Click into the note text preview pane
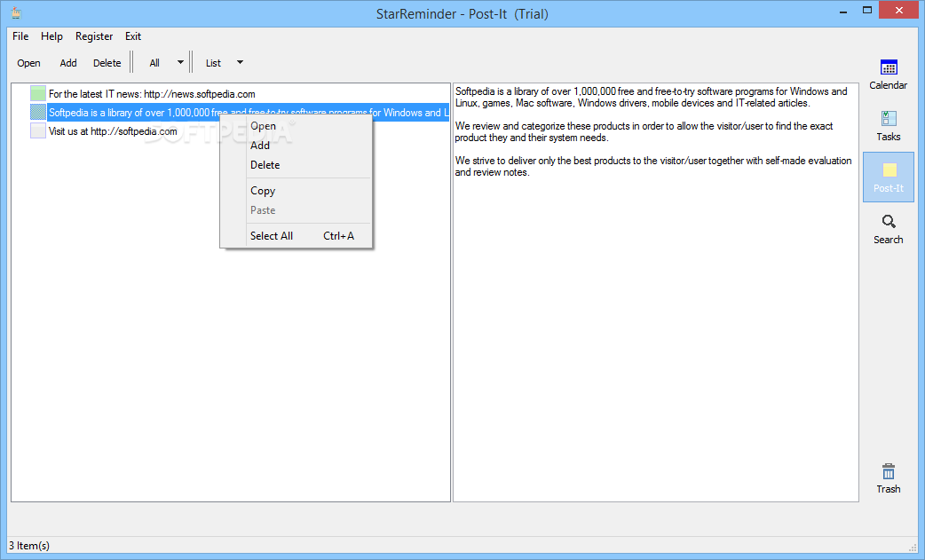Image resolution: width=925 pixels, height=560 pixels. (x=655, y=292)
